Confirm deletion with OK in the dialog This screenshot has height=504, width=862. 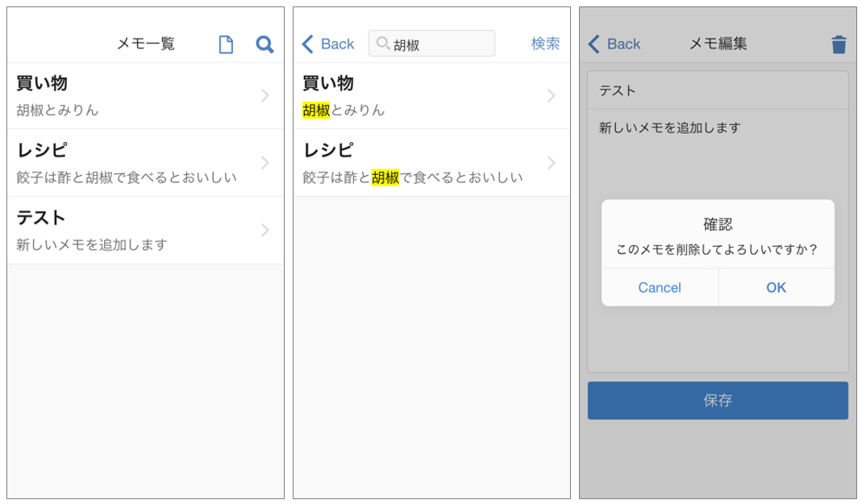coord(776,288)
